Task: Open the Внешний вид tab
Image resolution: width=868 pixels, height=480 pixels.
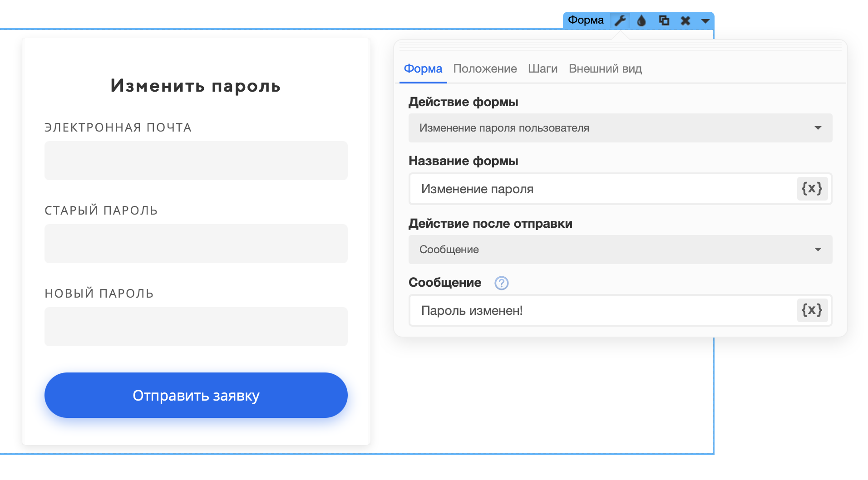Action: (x=605, y=69)
